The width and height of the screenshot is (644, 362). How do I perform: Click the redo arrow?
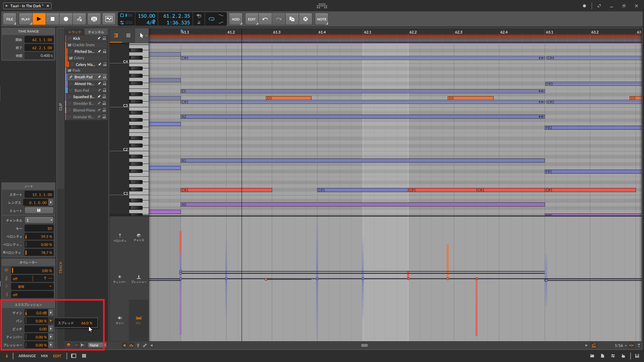coord(279,19)
